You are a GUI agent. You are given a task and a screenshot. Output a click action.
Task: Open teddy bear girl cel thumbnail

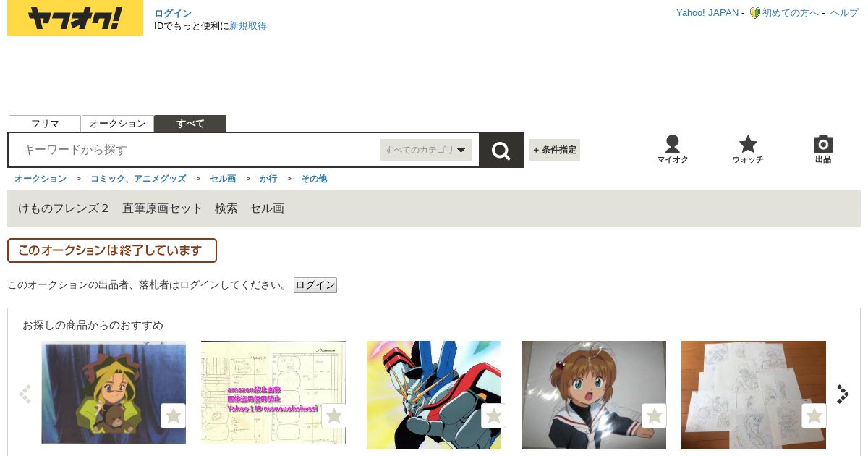[114, 392]
